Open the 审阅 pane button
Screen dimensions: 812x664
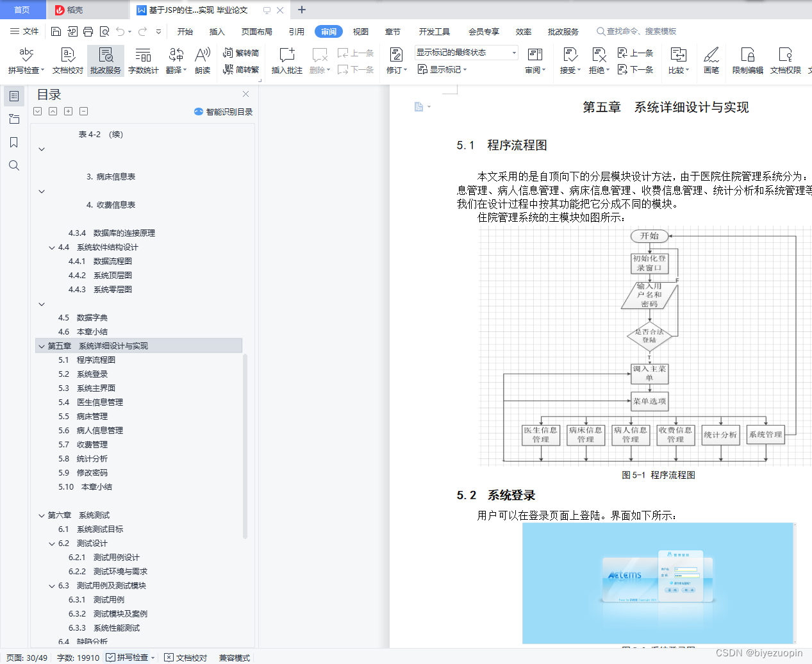[x=535, y=61]
